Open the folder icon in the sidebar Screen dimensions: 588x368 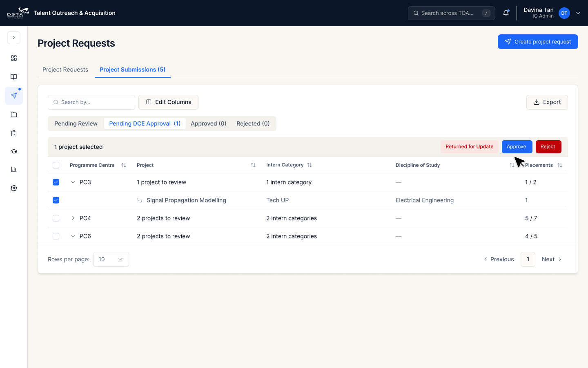(x=14, y=114)
